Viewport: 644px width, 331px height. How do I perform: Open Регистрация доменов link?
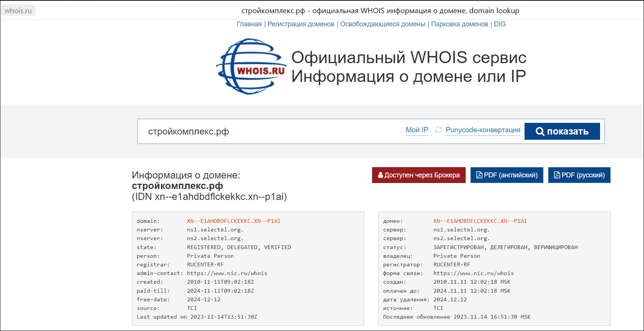pos(301,24)
